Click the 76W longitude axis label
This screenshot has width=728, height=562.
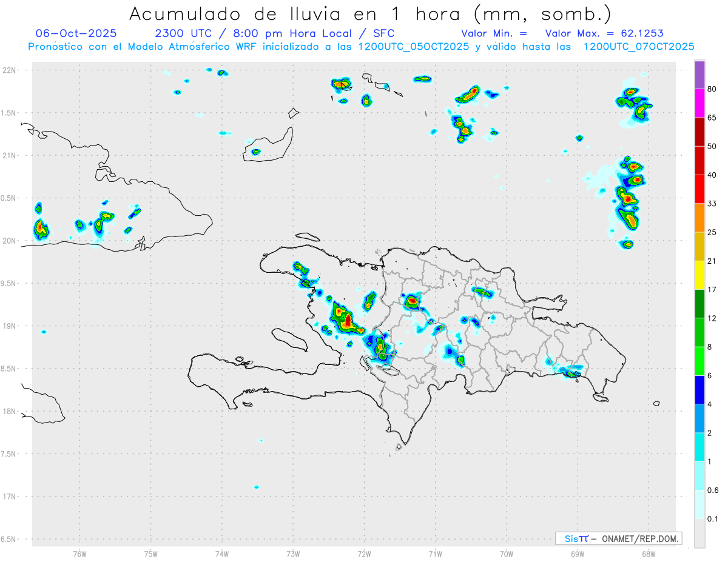79,553
